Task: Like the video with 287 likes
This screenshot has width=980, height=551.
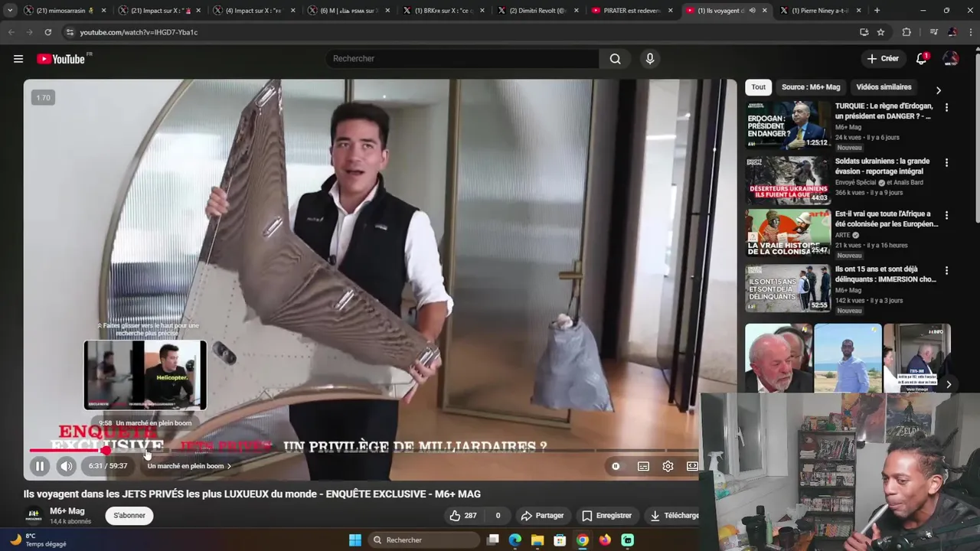Action: point(463,516)
